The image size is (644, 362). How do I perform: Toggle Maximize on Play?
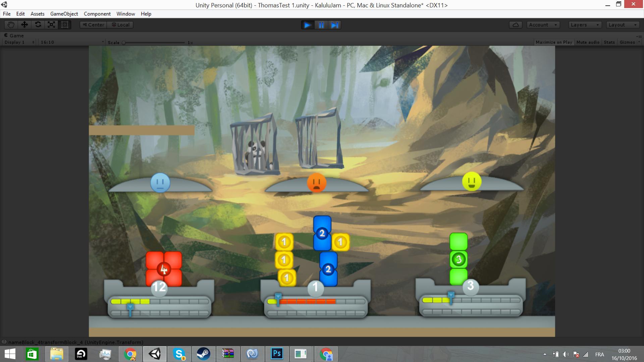click(x=554, y=42)
